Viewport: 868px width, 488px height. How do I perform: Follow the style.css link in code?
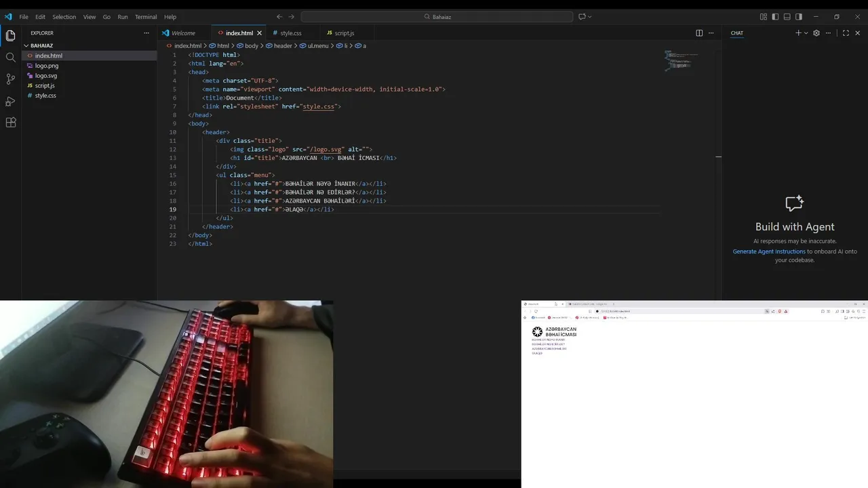[x=319, y=106]
